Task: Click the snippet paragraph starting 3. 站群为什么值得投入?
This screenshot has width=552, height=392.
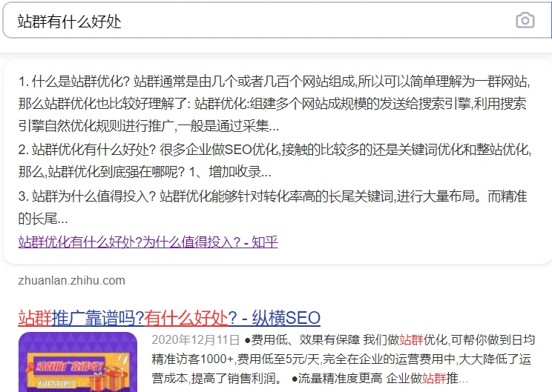Action: 272,207
